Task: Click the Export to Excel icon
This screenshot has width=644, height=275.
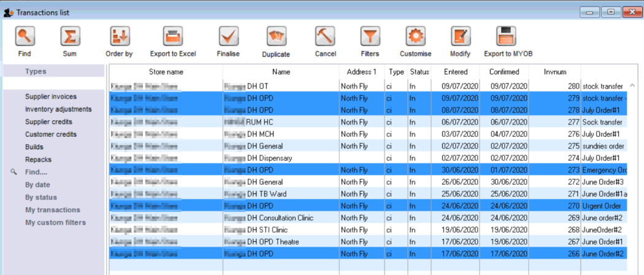Action: click(x=172, y=37)
